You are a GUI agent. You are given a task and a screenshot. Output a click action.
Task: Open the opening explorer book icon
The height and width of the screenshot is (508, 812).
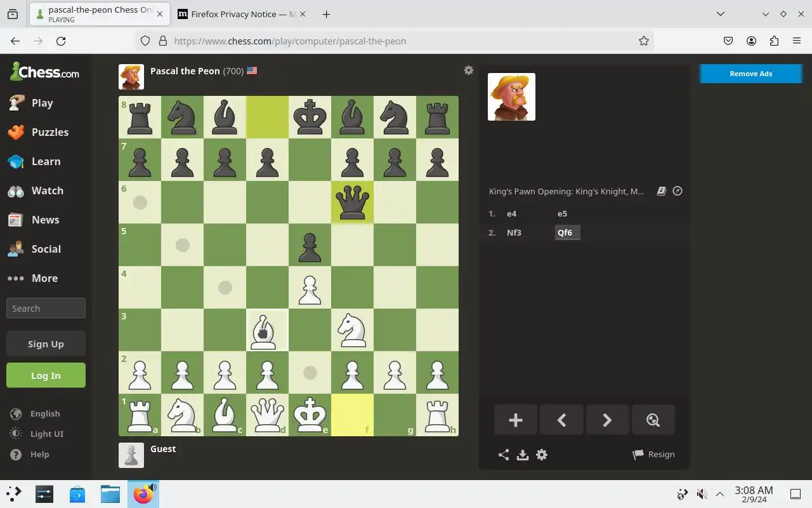click(661, 190)
